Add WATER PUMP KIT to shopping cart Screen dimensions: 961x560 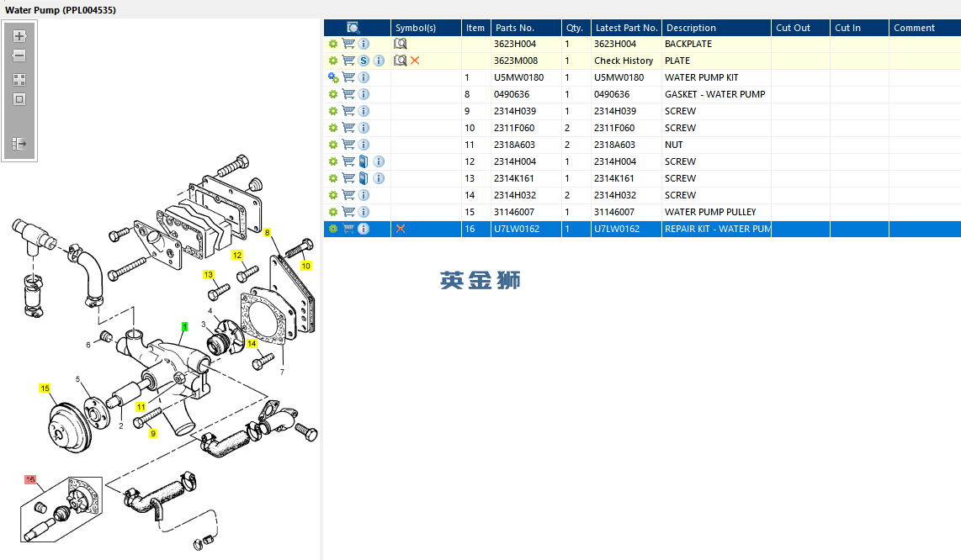point(348,77)
